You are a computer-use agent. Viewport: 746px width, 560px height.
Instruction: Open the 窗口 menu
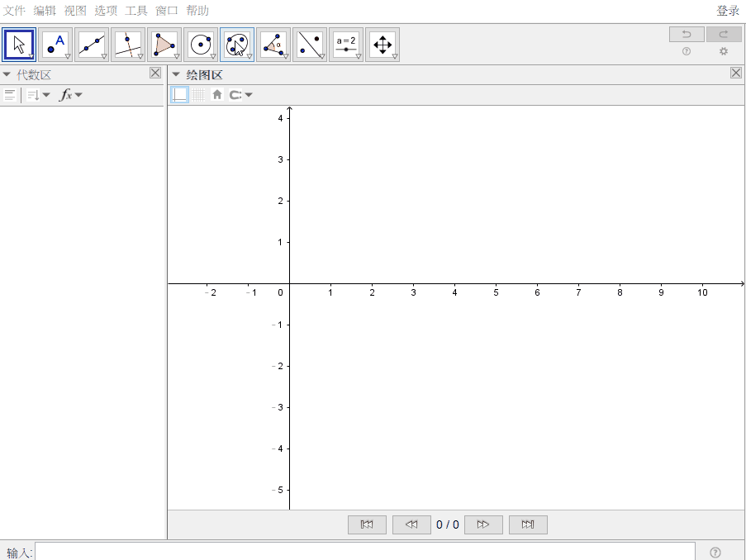coord(167,11)
